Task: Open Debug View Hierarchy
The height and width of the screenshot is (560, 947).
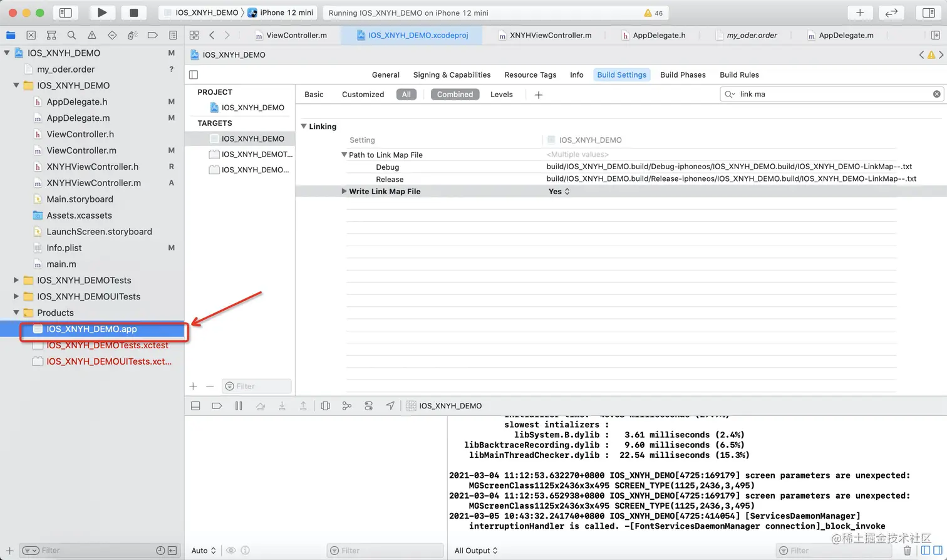Action: [325, 406]
